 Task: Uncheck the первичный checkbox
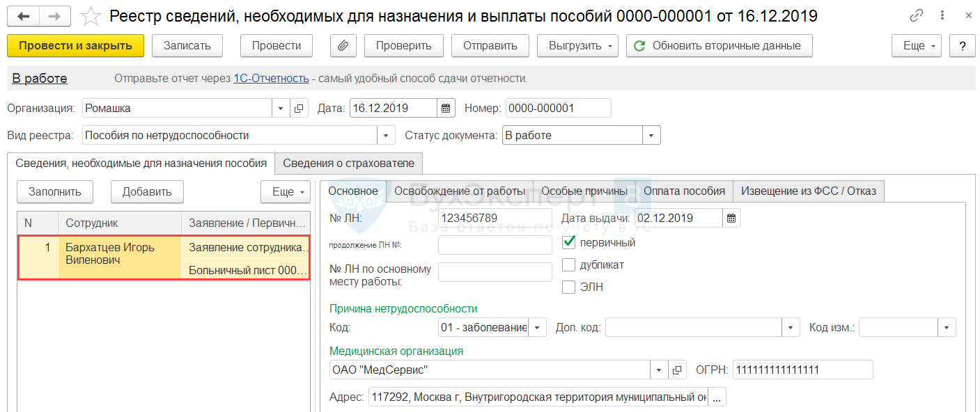click(568, 243)
